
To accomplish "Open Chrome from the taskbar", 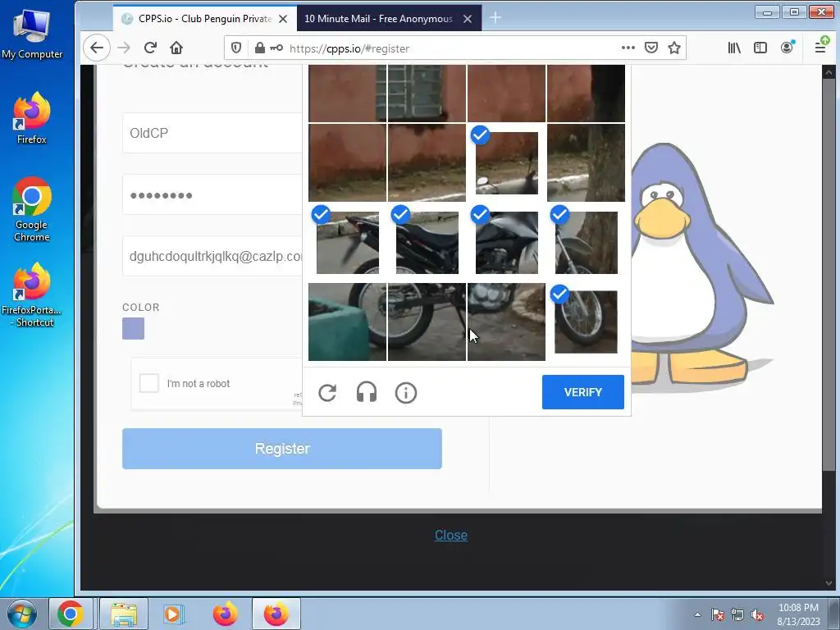I will [x=71, y=614].
